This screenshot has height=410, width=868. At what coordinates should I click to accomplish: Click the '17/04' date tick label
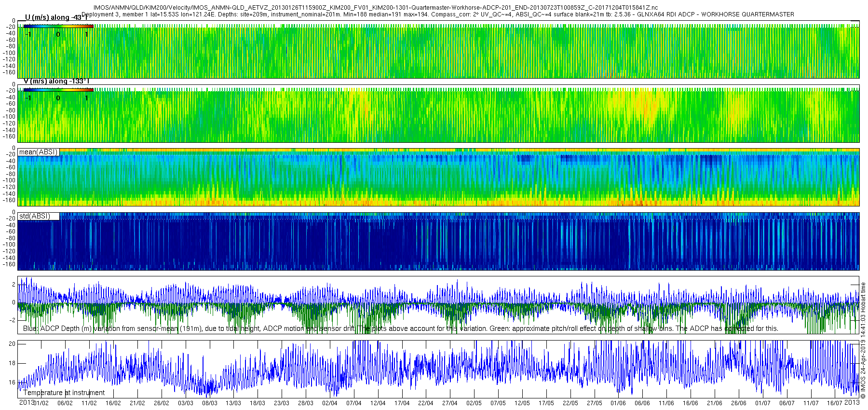[x=402, y=403]
